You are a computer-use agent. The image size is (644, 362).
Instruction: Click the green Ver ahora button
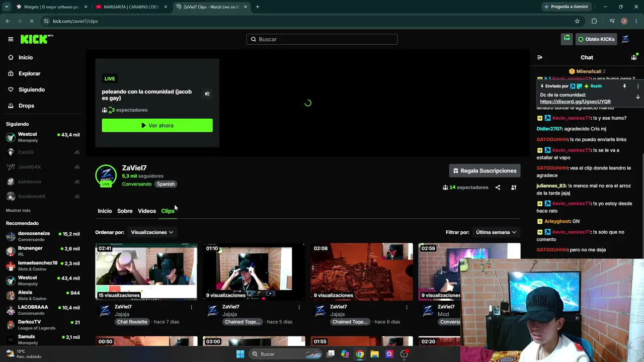(x=157, y=125)
